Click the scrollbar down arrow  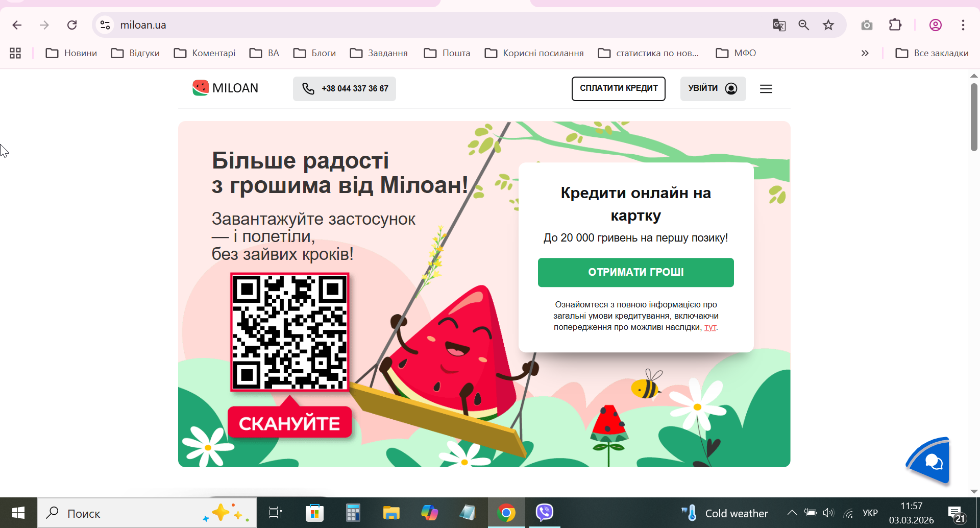(x=974, y=491)
